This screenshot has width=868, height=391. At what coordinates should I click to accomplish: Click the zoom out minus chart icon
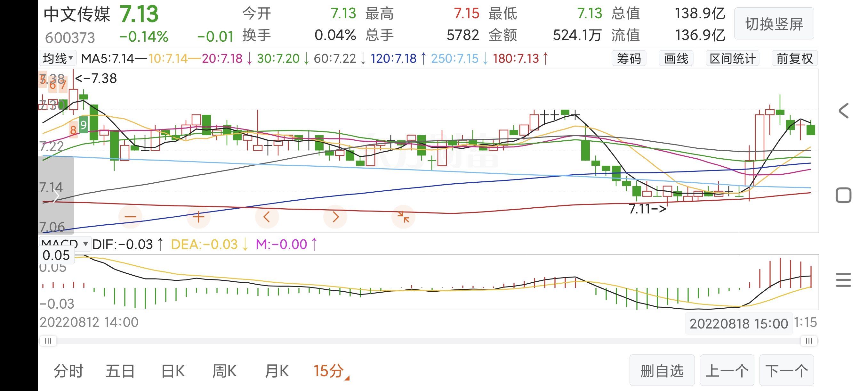[x=130, y=217]
